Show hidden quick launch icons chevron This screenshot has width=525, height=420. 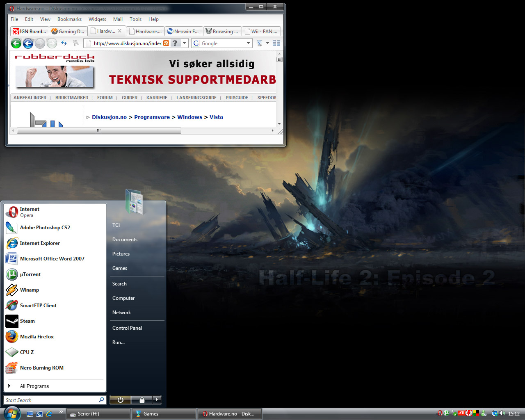pyautogui.click(x=61, y=411)
